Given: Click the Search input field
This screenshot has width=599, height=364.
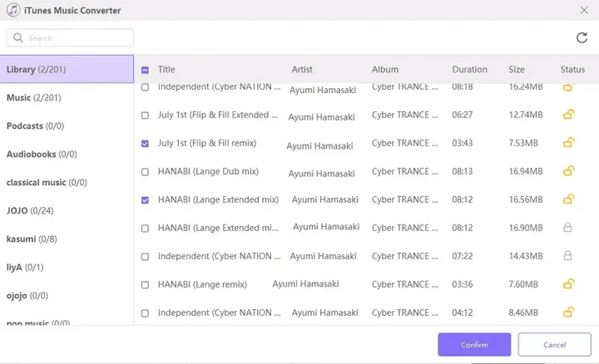Looking at the screenshot, I should coord(77,38).
